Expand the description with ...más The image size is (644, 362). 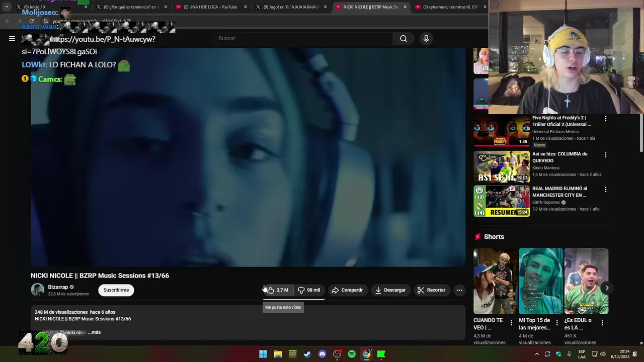tap(94, 332)
